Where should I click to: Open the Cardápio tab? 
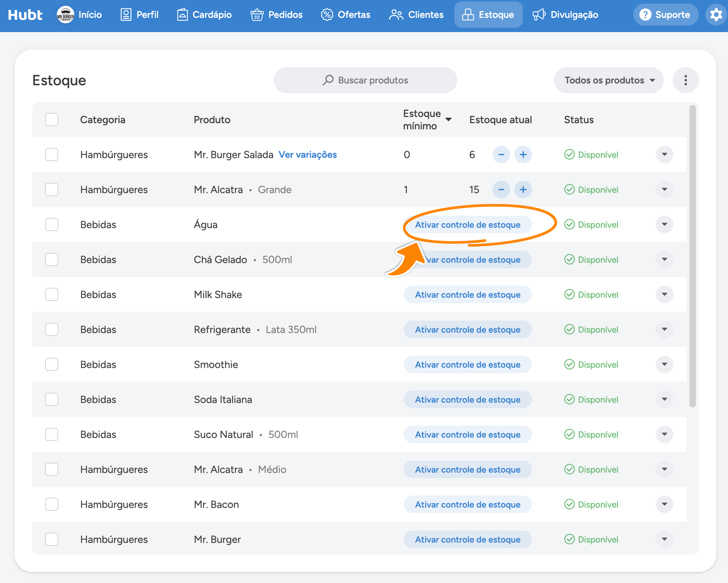tap(204, 15)
